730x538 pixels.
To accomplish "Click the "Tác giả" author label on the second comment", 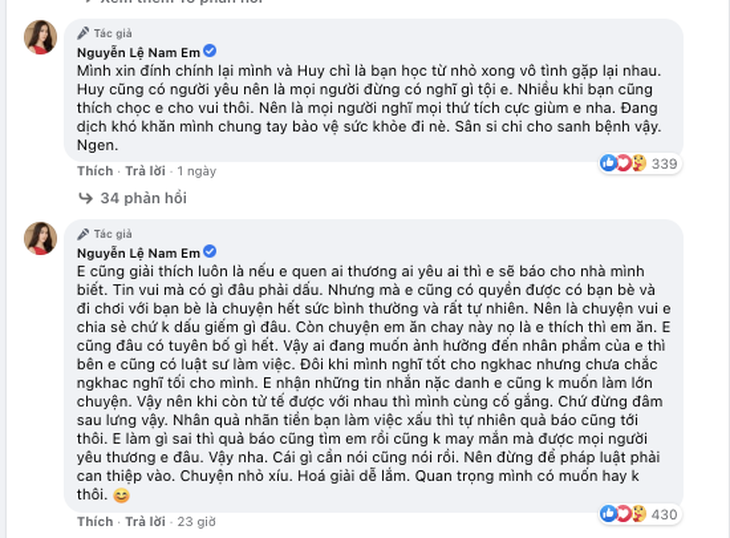I will [111, 232].
